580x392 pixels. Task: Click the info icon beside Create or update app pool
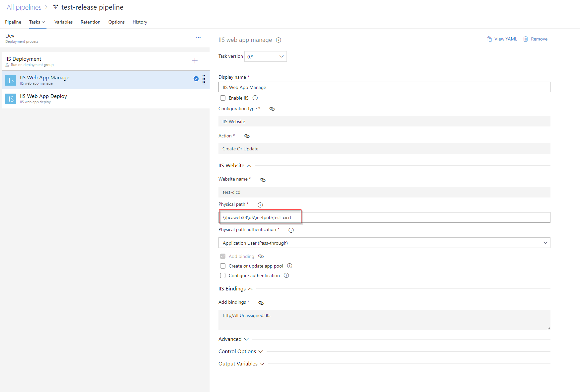(290, 266)
